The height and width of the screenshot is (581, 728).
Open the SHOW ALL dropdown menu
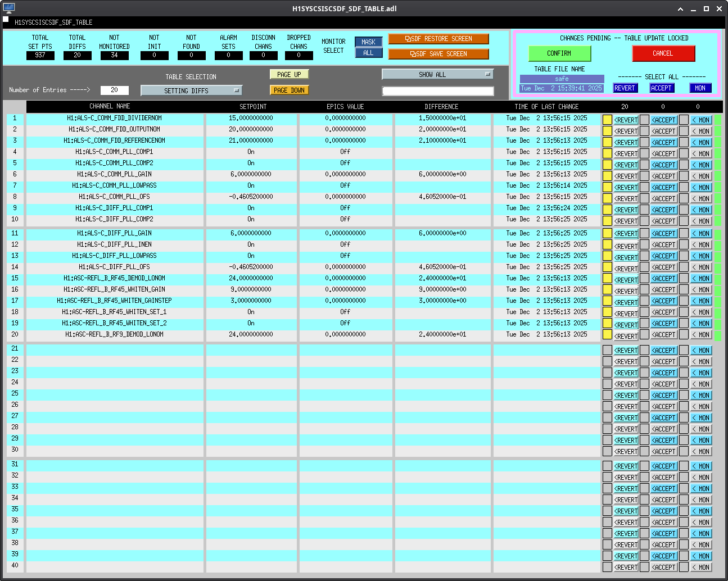pyautogui.click(x=437, y=74)
